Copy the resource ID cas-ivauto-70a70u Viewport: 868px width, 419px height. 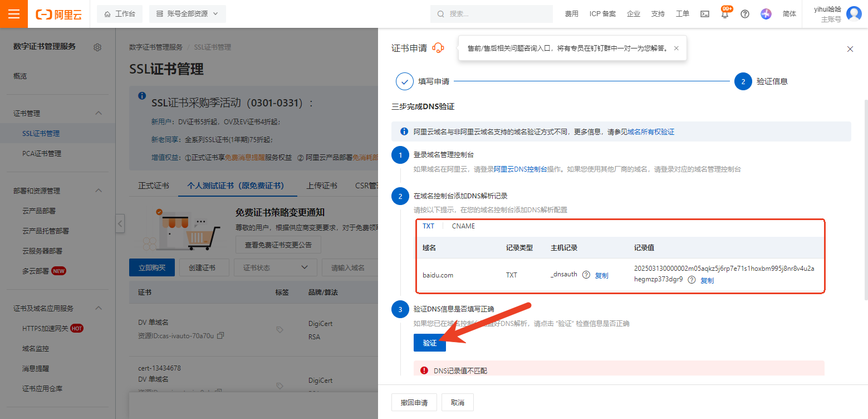click(x=220, y=335)
